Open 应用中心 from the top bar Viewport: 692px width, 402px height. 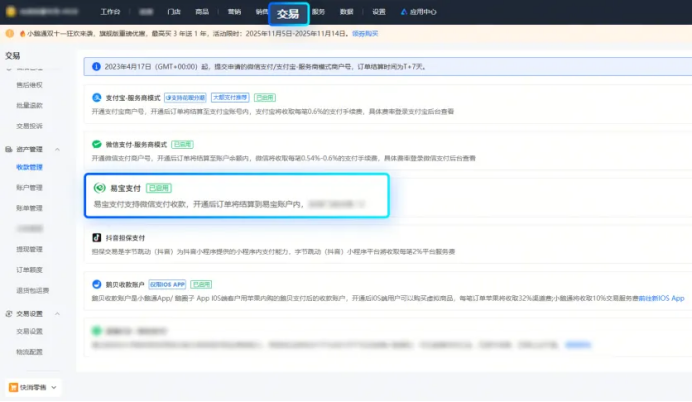point(423,12)
